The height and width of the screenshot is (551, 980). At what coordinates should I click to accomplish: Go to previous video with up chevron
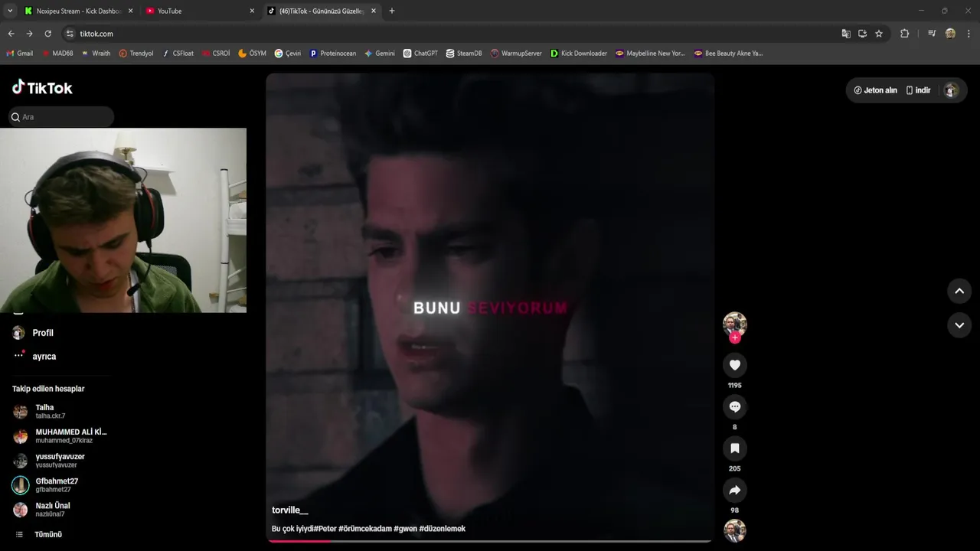tap(959, 291)
